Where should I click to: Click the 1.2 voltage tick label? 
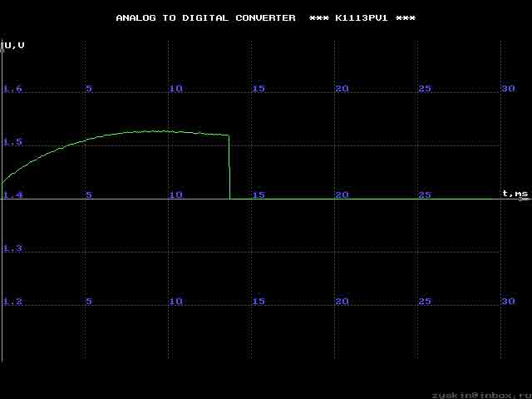pyautogui.click(x=12, y=301)
